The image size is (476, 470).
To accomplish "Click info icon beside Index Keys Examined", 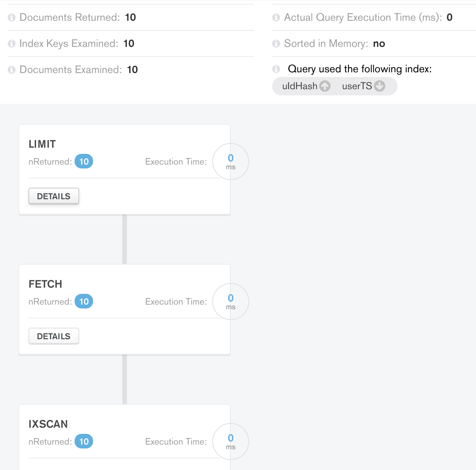I will [x=12, y=44].
